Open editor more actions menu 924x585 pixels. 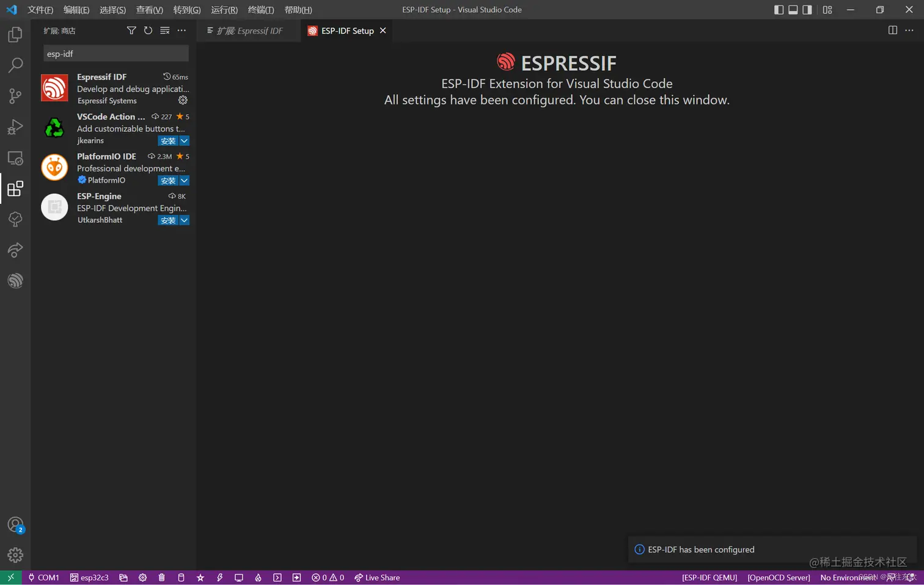(909, 31)
